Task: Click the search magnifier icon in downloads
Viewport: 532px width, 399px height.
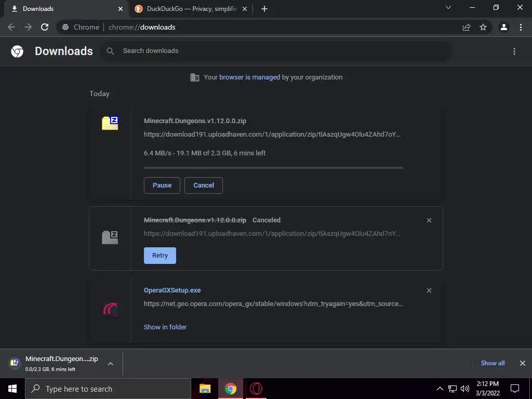Action: pos(110,51)
